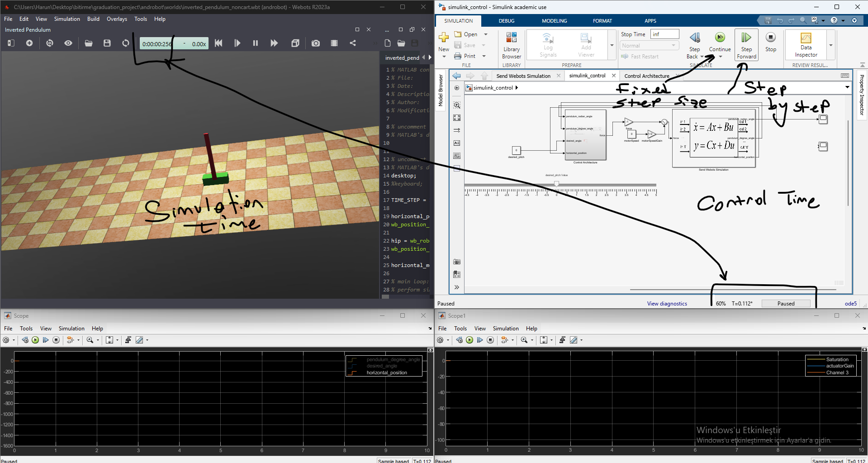Image resolution: width=868 pixels, height=463 pixels.
Task: Reset simulation with the rewind icon
Action: click(218, 43)
